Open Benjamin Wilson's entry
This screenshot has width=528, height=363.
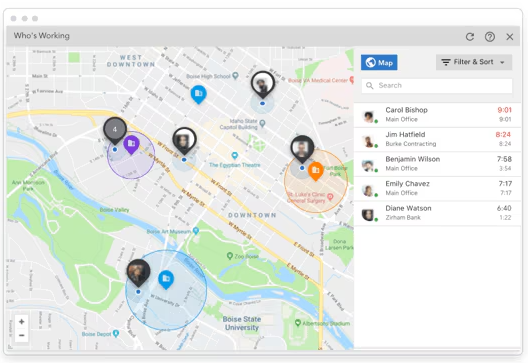click(437, 164)
